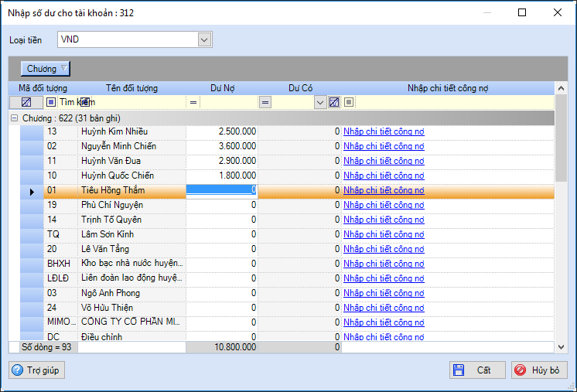Screen dimensions: 577x392
Task: Click the vertical scrollbar thumb
Action: (x=561, y=138)
